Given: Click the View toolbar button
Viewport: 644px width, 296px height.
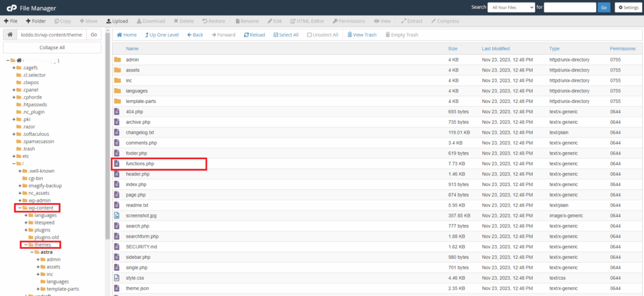Looking at the screenshot, I should point(382,21).
